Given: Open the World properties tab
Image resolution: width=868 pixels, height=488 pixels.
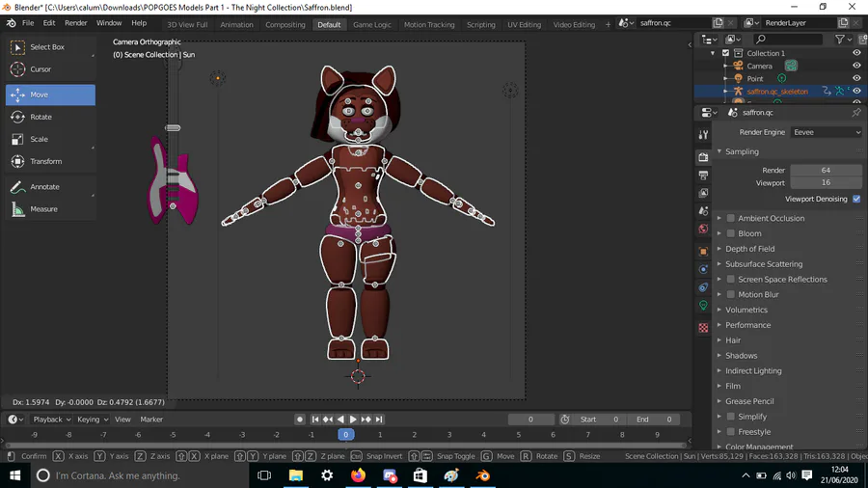Looking at the screenshot, I should [703, 229].
